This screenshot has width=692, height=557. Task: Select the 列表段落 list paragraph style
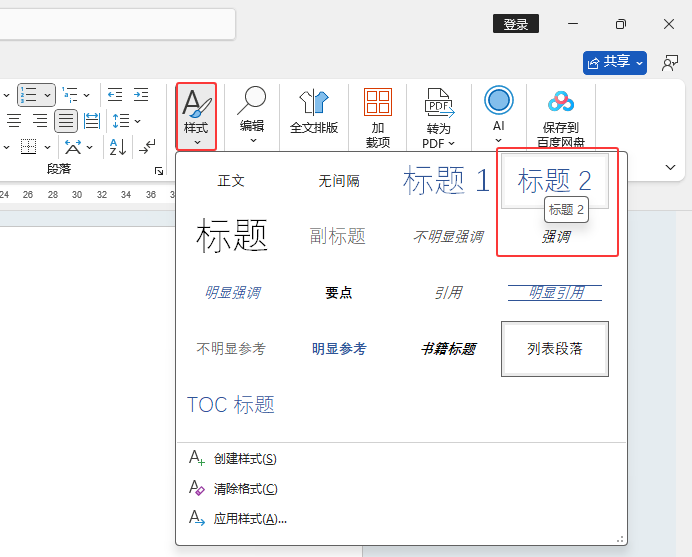[555, 349]
